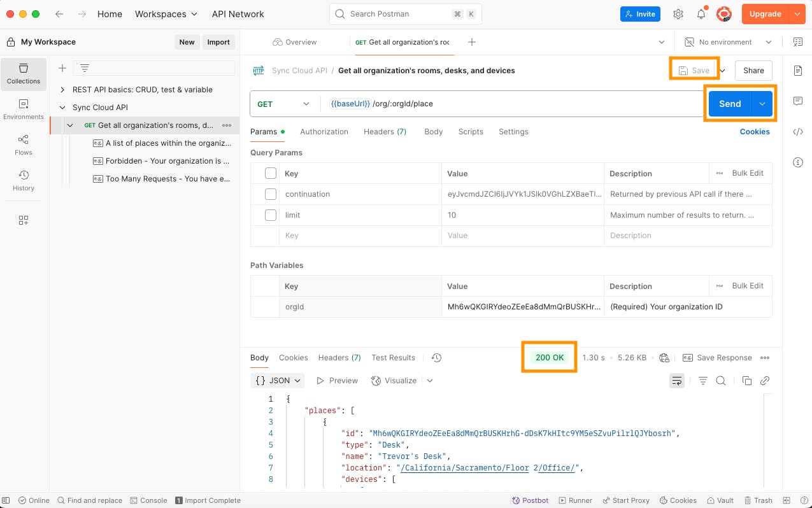Open the environment quick look icon
This screenshot has height=508, width=812.
(798, 42)
